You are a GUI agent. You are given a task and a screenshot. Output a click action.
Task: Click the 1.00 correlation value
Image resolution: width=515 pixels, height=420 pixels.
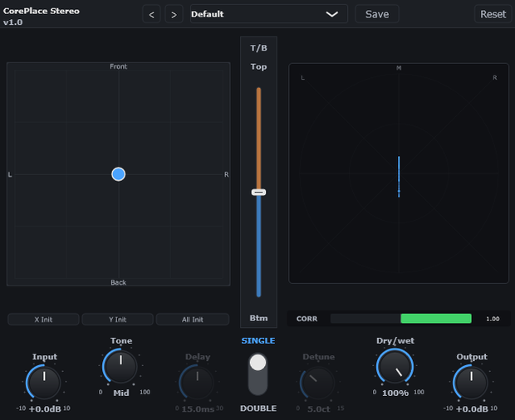[x=493, y=319]
